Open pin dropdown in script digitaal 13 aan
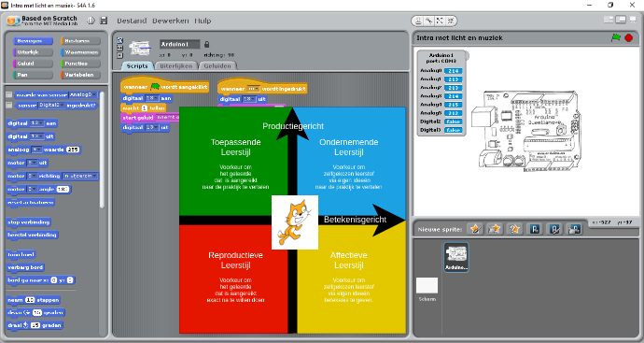Viewport: 644px width, 343px height. pos(152,98)
